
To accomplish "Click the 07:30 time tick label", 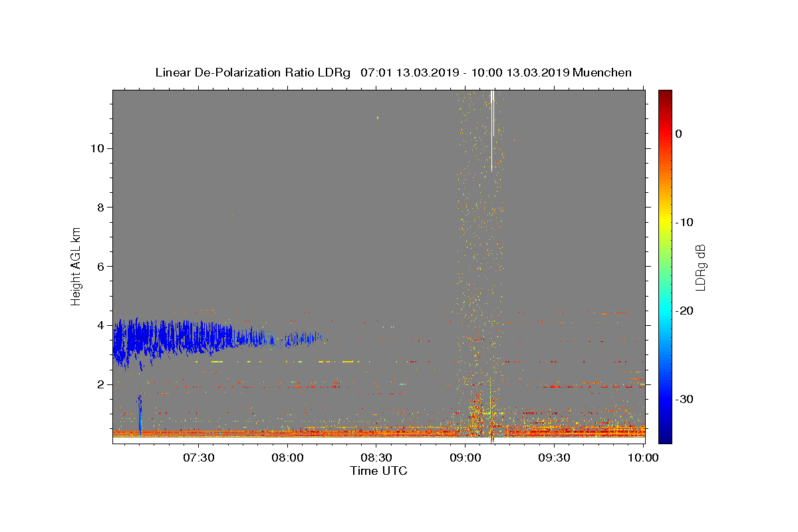I will pyautogui.click(x=199, y=458).
